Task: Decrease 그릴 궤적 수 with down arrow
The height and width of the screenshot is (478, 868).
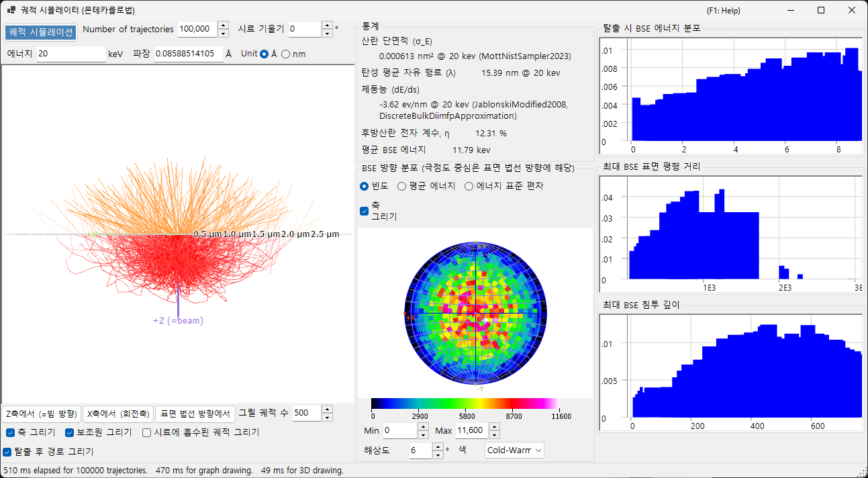Action: tap(328, 418)
